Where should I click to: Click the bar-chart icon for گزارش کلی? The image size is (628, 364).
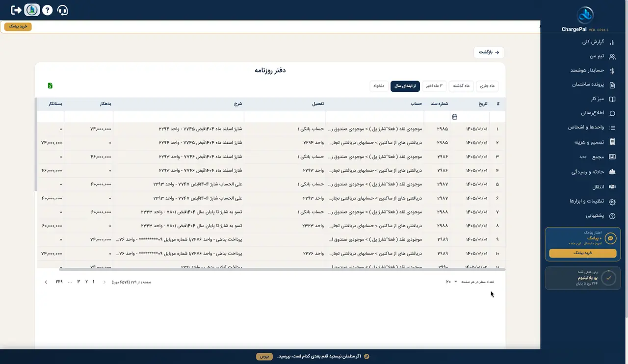point(612,42)
